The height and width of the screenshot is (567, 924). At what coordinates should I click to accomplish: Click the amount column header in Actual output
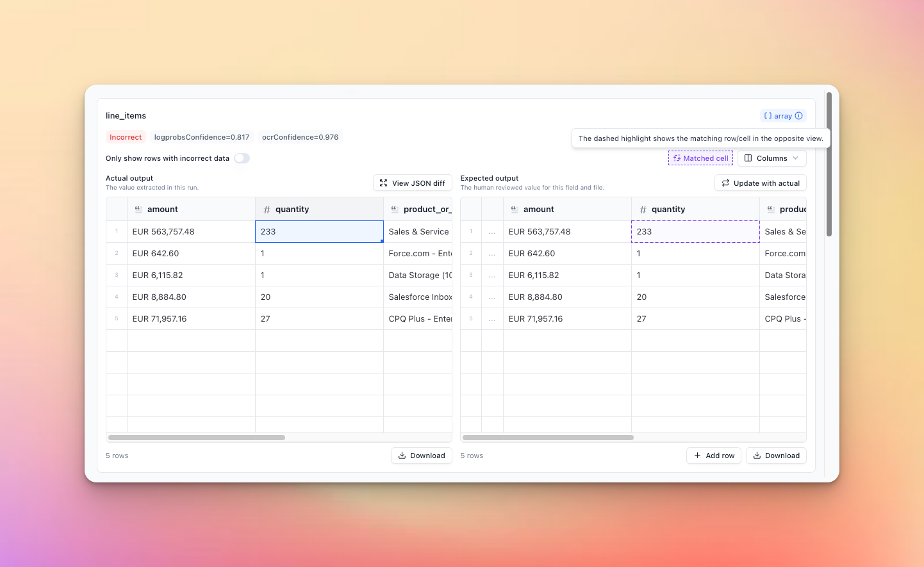tap(163, 210)
